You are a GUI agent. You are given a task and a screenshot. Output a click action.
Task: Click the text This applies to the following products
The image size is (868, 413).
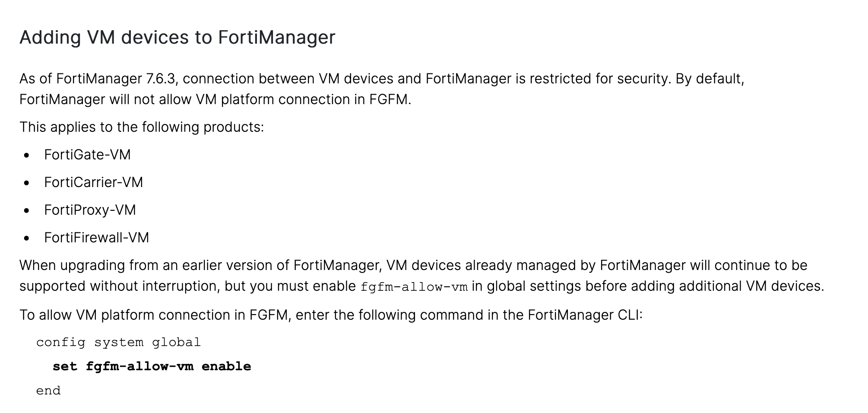(x=141, y=127)
